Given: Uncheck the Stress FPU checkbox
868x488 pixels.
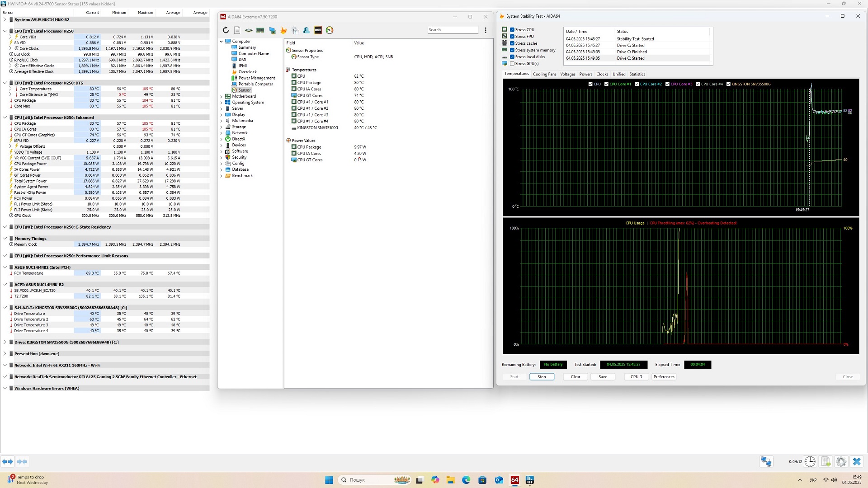Looking at the screenshot, I should point(512,37).
